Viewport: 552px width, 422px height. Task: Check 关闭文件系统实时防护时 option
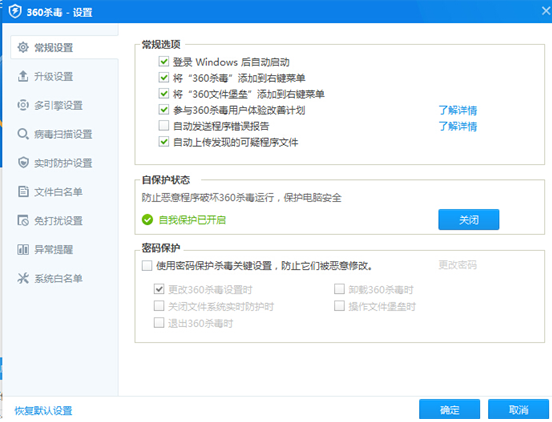(159, 306)
